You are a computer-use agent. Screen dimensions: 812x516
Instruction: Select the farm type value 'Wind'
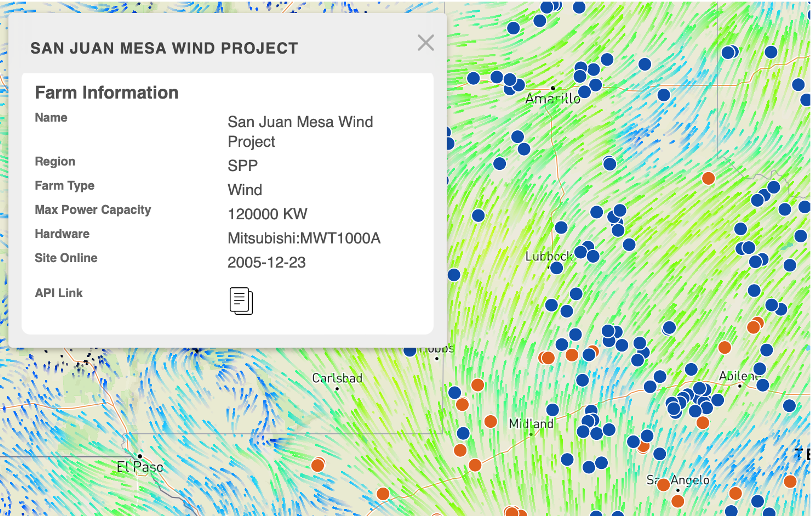click(245, 190)
